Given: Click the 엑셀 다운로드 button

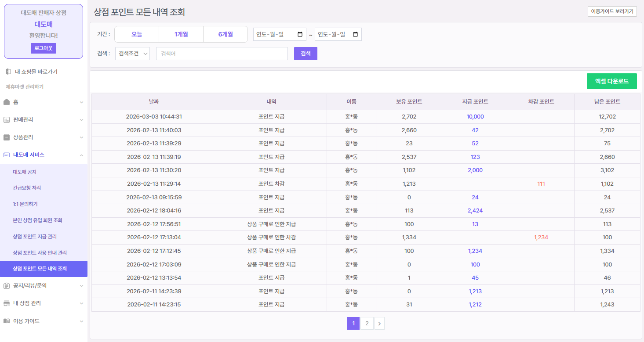Looking at the screenshot, I should pos(611,81).
